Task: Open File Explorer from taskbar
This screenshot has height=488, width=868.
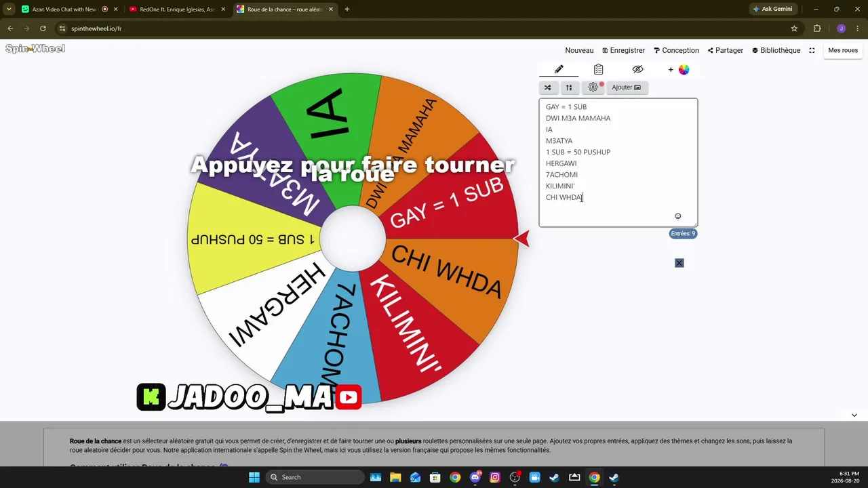Action: point(395,477)
